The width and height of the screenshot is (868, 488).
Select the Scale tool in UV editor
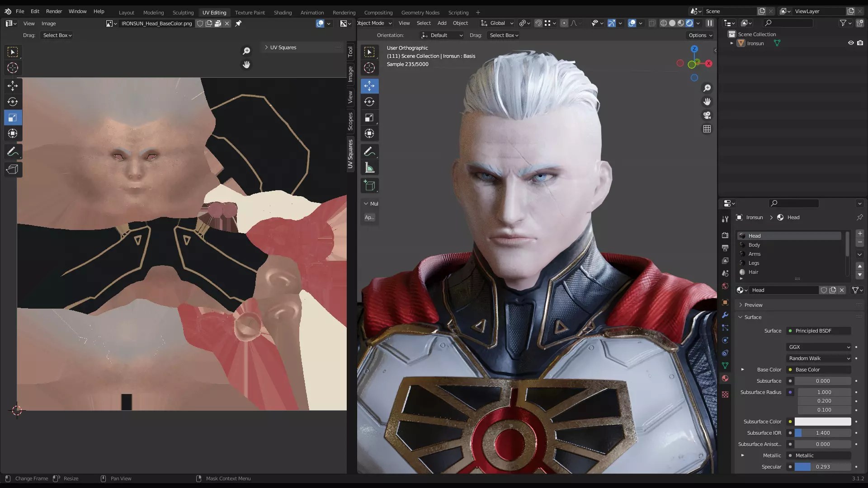coord(13,117)
